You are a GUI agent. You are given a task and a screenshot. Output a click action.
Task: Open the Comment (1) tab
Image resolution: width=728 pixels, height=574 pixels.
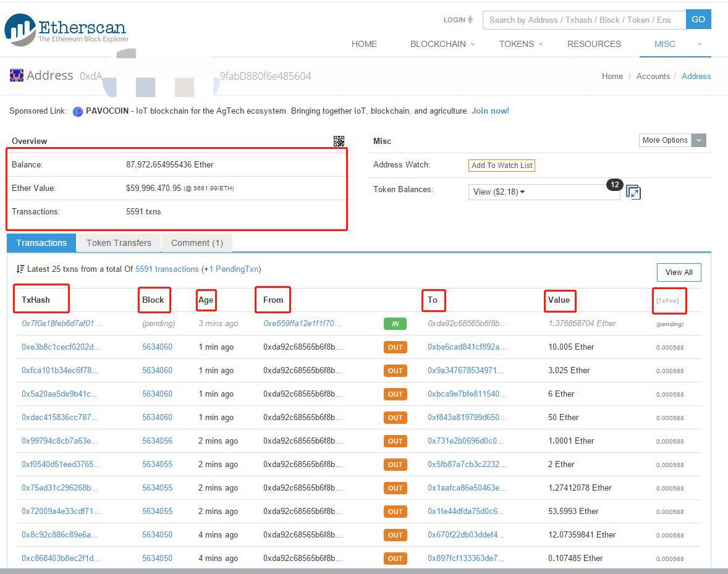click(197, 243)
